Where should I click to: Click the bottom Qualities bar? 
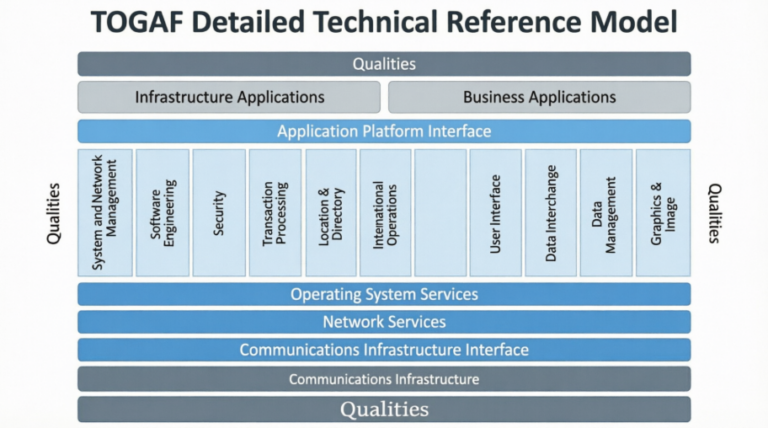[x=384, y=409]
